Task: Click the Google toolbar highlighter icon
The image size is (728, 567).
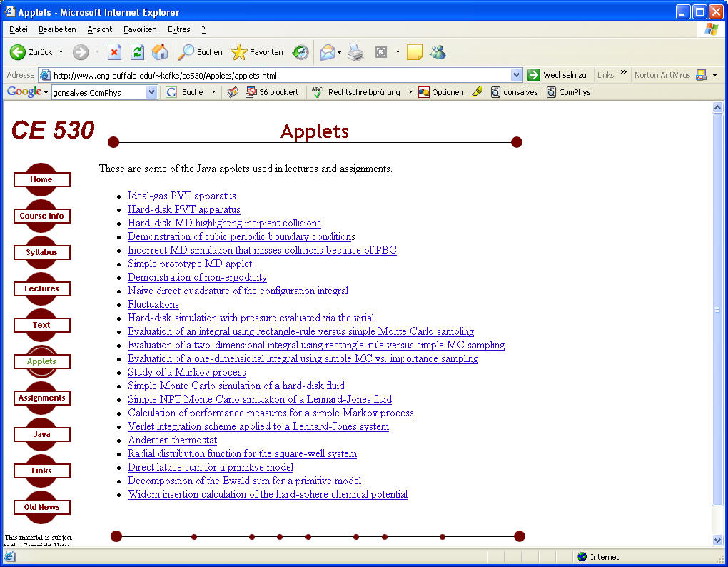Action: [477, 92]
